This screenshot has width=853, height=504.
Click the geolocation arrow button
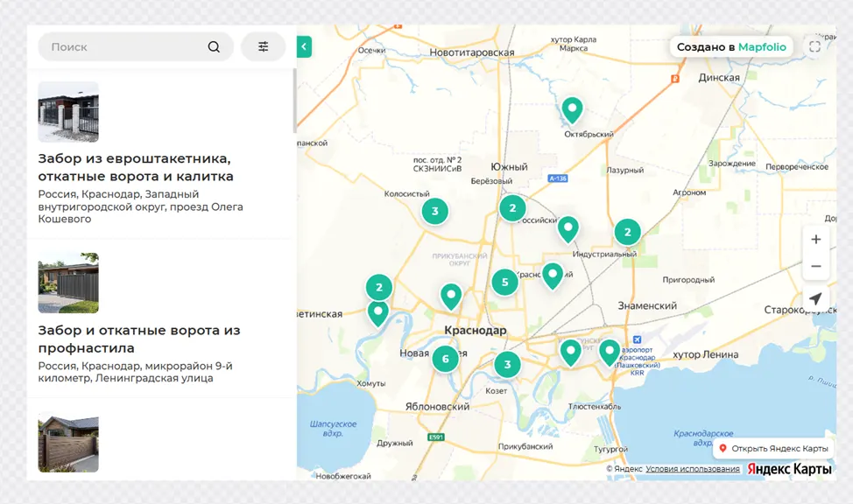pyautogui.click(x=815, y=298)
